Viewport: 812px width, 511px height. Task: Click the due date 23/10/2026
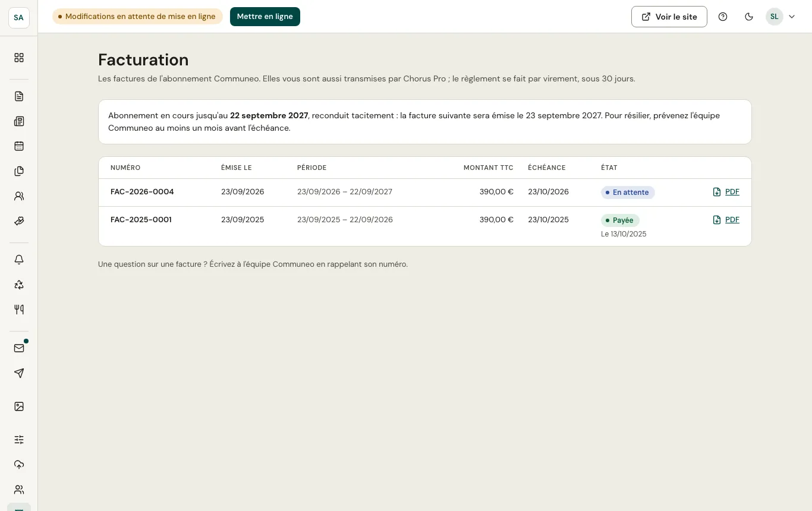click(x=549, y=192)
